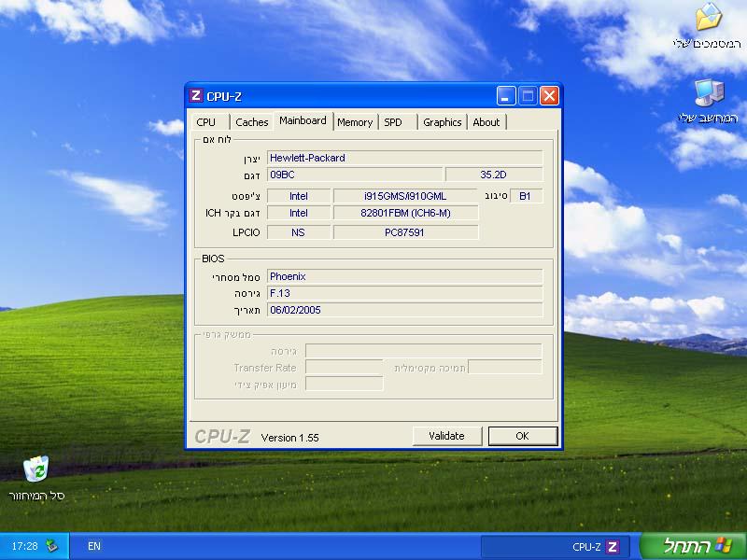Click the Version 1.55 text
This screenshot has height=560, width=747.
[290, 438]
